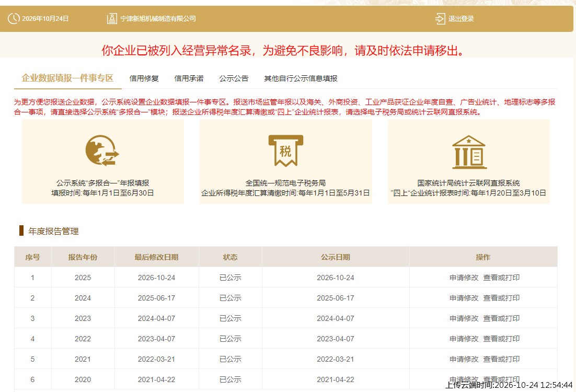The height and width of the screenshot is (392, 576).
Task: Click the 年度报告管理 section heading
Action: tap(54, 231)
